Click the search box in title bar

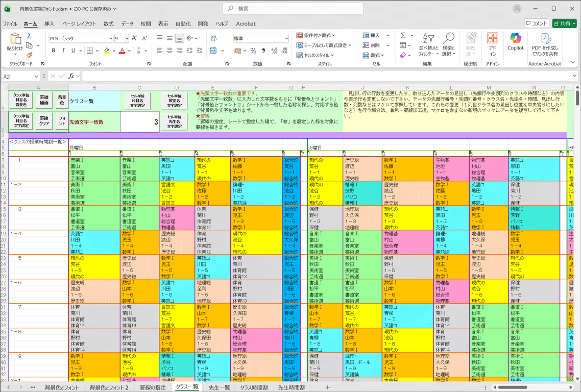pyautogui.click(x=293, y=9)
